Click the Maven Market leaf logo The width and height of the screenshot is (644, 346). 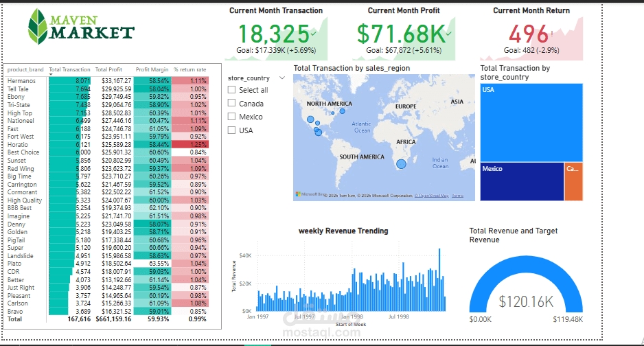(x=37, y=27)
